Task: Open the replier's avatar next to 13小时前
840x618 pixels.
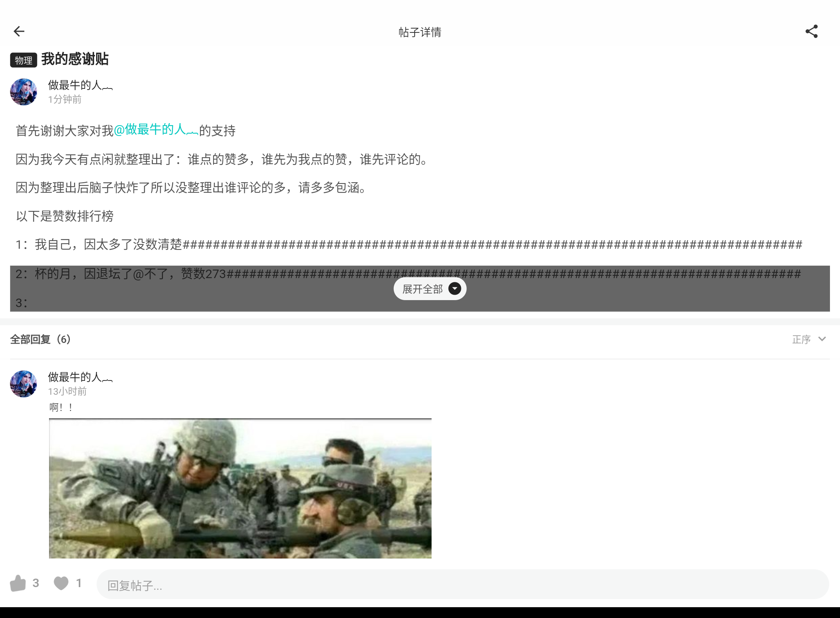Action: click(23, 384)
